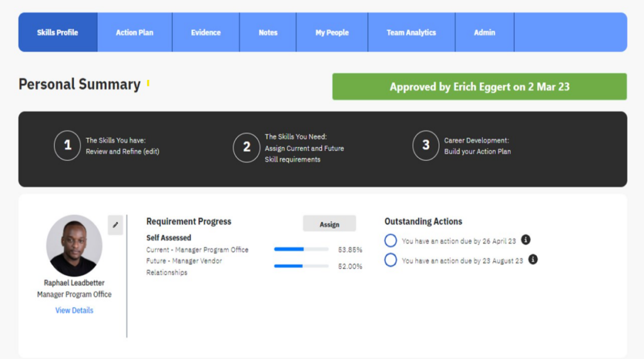Click the Requirement Progress heading
This screenshot has height=359, width=644.
189,221
